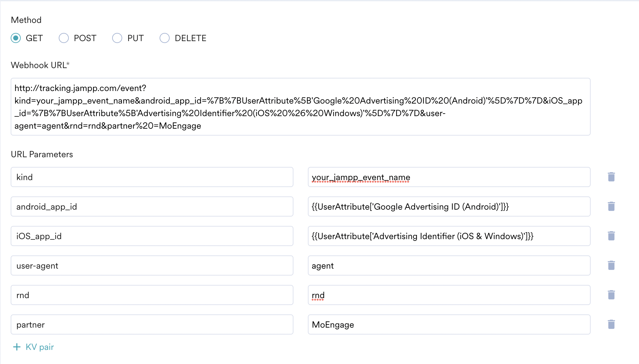Edit the rnd value field

[449, 295]
